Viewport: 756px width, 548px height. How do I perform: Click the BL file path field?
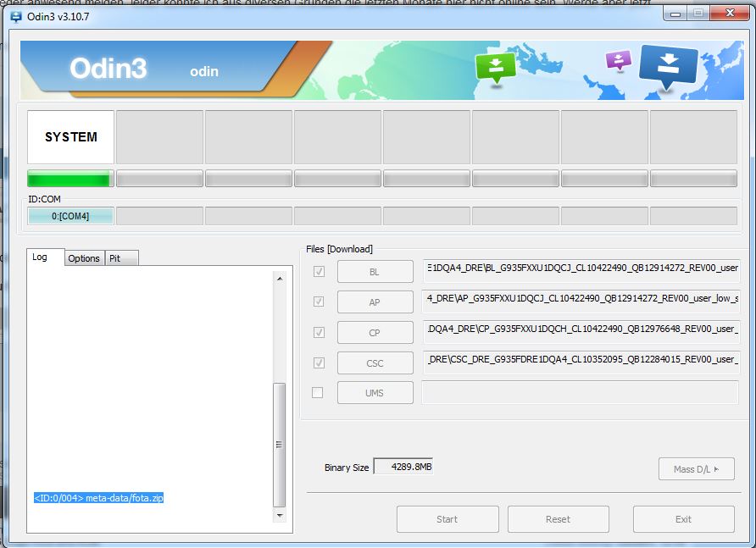[x=581, y=271]
